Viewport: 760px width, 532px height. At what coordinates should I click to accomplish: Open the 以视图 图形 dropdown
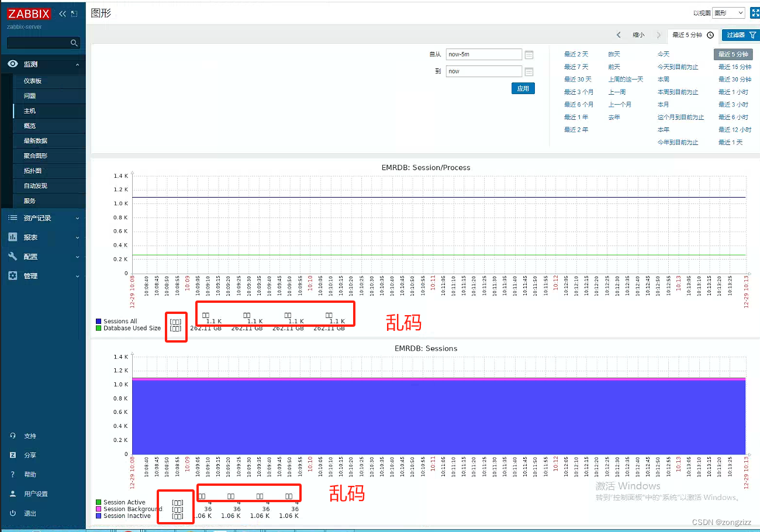coord(728,13)
